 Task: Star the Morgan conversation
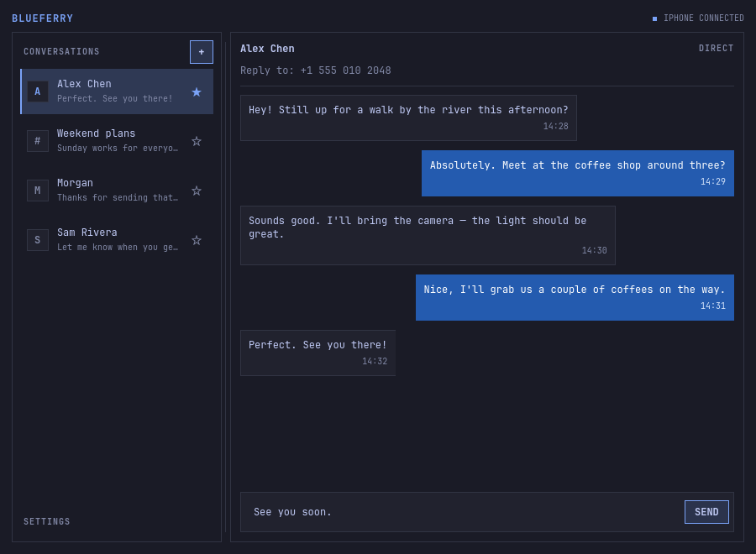click(197, 191)
